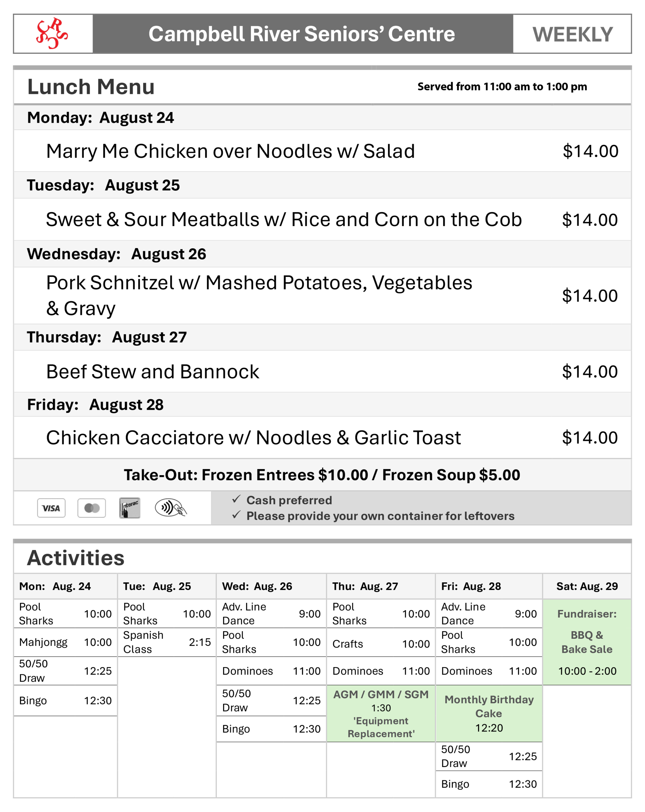Screen dimensions: 645x812
Task: Select the Monthly Birthday Cake event cell
Action: point(489,714)
